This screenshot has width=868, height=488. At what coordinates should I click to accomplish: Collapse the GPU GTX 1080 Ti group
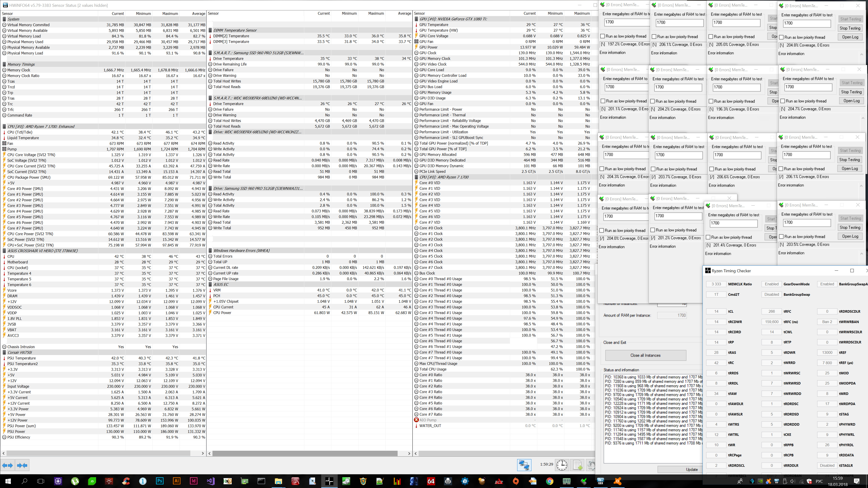[416, 19]
